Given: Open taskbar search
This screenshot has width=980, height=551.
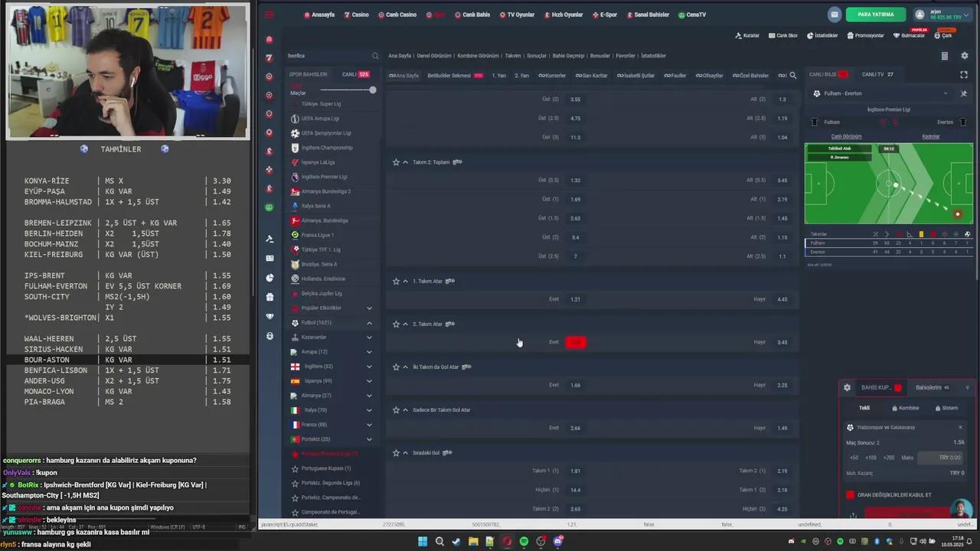Looking at the screenshot, I should (x=439, y=541).
